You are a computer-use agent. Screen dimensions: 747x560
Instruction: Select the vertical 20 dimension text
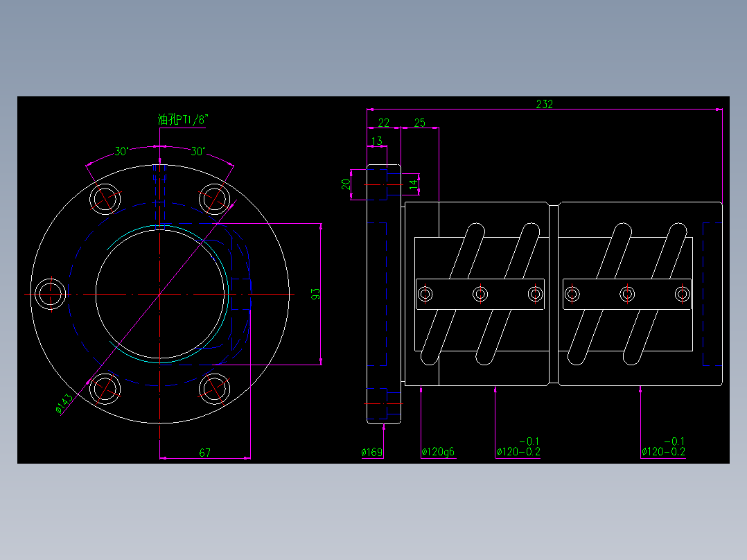[346, 184]
